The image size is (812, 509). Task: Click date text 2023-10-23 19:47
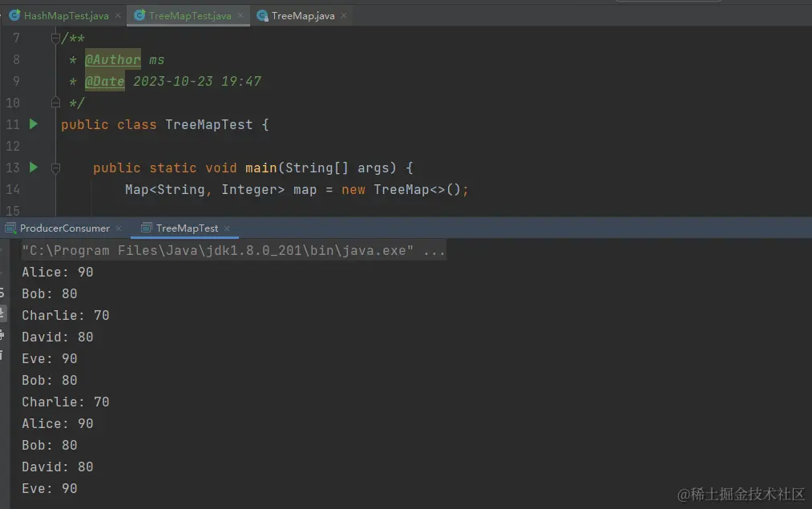(x=197, y=81)
